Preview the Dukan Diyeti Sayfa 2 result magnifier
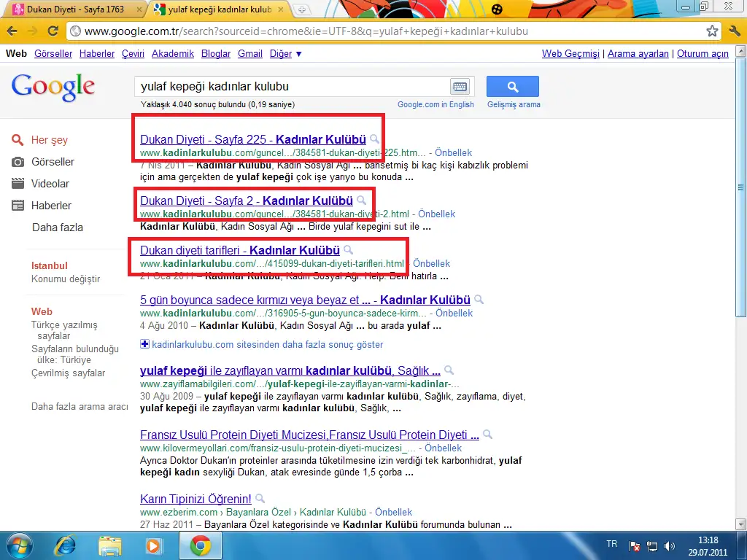Screen dimensions: 747x560 pyautogui.click(x=362, y=200)
